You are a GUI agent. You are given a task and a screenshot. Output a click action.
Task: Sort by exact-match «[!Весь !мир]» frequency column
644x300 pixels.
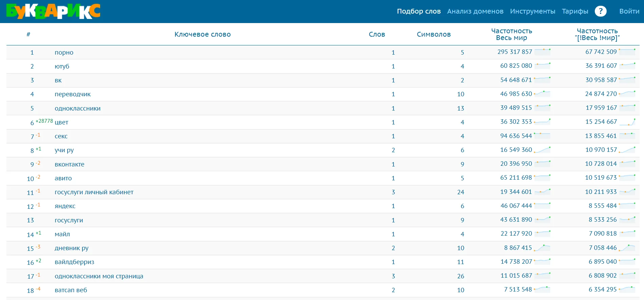point(597,34)
